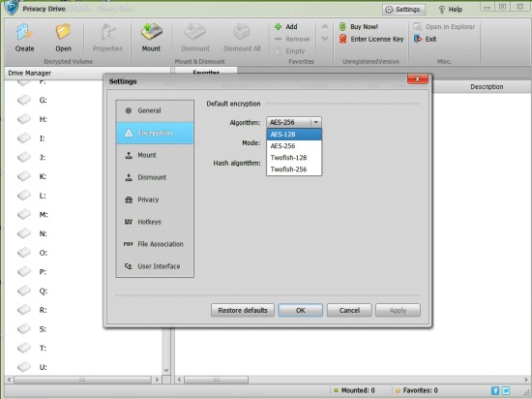
Task: Open a volume with the Open folder icon
Action: [63, 33]
